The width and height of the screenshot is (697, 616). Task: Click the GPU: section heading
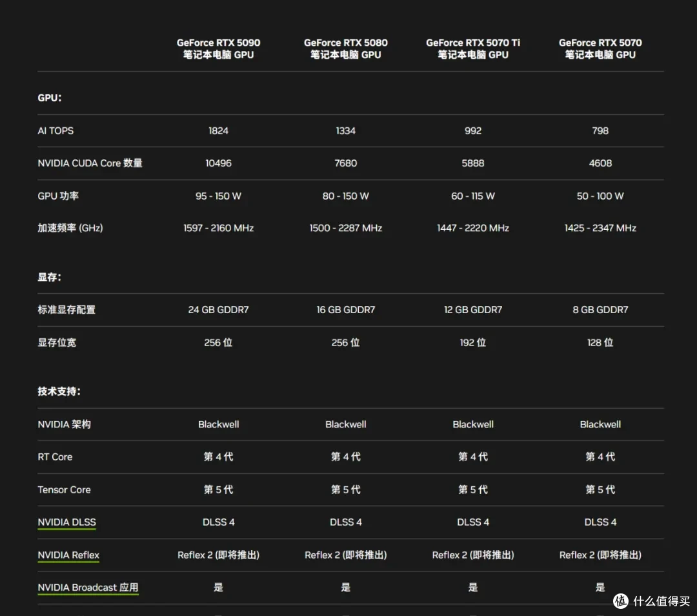50,98
